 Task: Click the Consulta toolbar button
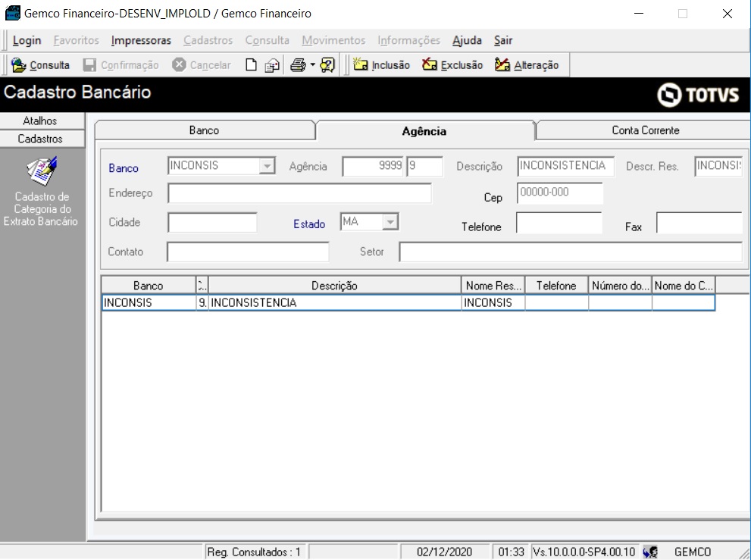pos(40,64)
